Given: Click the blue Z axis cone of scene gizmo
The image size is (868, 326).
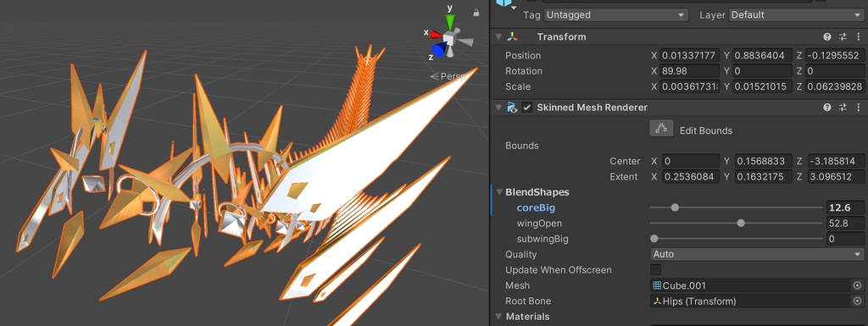Looking at the screenshot, I should (439, 51).
